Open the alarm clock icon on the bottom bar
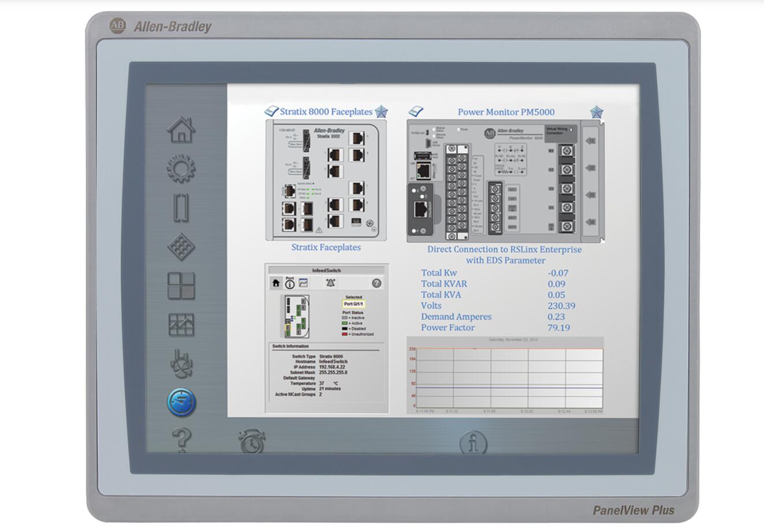The width and height of the screenshot is (764, 532). tap(252, 442)
